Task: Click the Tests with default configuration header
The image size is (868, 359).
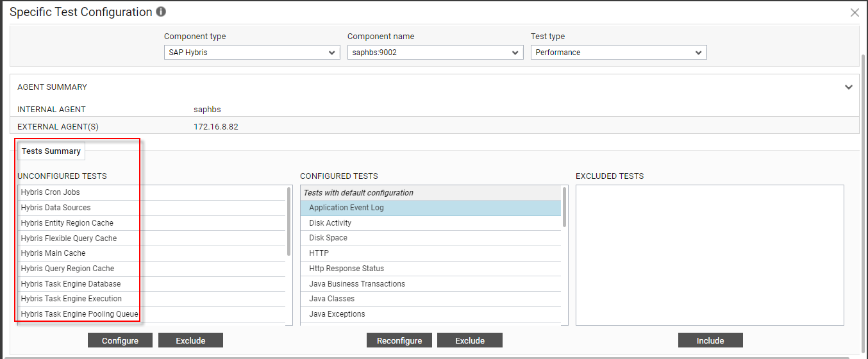Action: tap(431, 193)
